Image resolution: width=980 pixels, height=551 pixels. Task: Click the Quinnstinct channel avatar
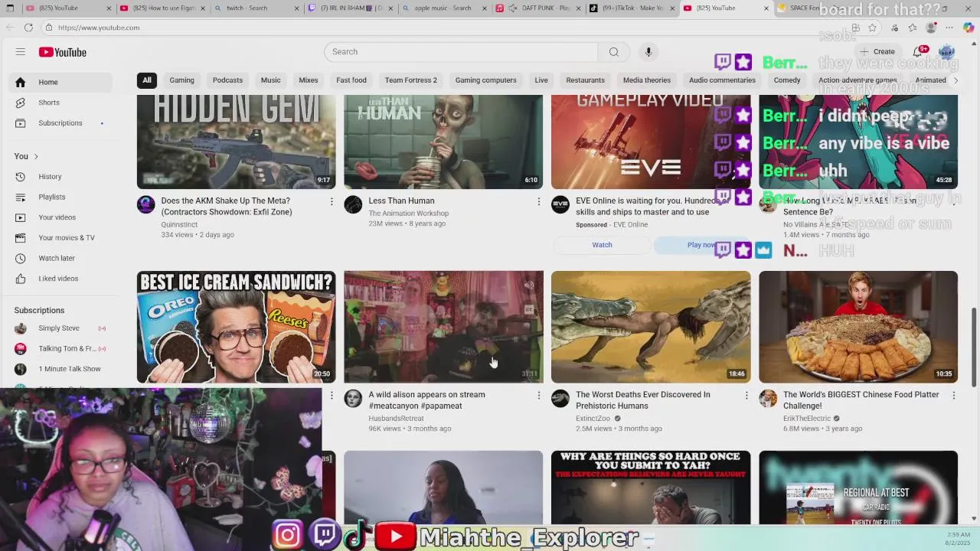coord(145,204)
